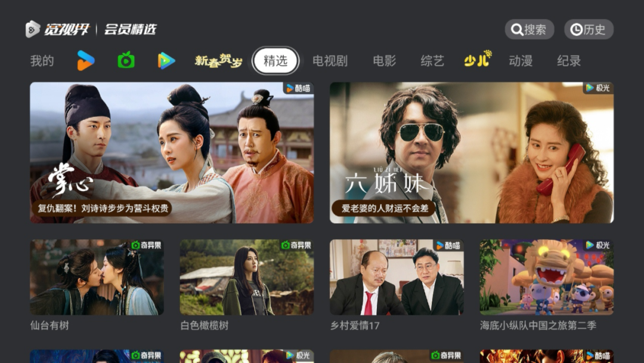The width and height of the screenshot is (644, 363).
Task: Open the 掌心 featured banner
Action: coord(172,153)
